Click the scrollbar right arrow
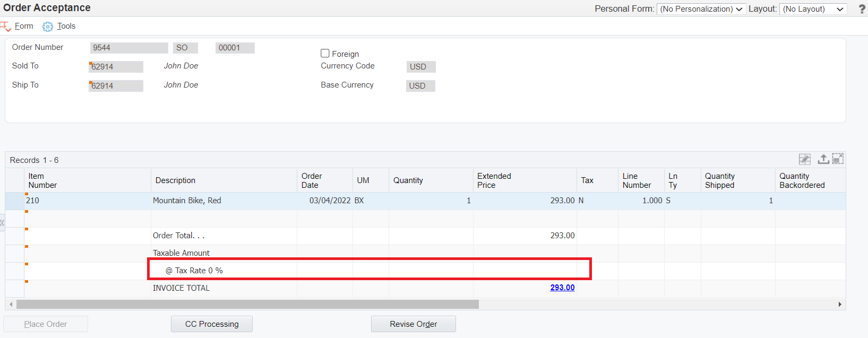868x338 pixels. point(840,305)
